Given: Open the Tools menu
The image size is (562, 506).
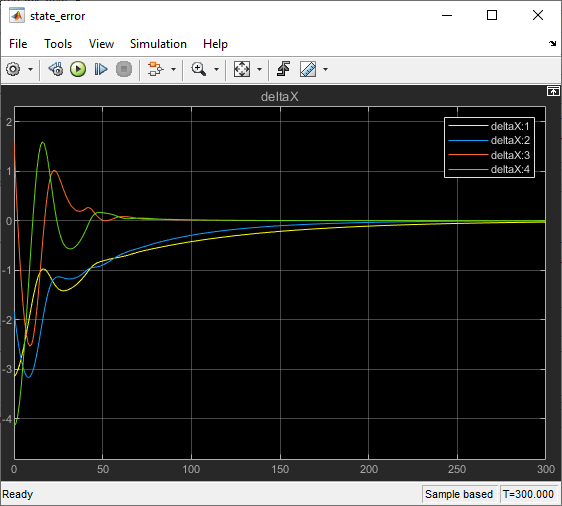Looking at the screenshot, I should tap(58, 44).
